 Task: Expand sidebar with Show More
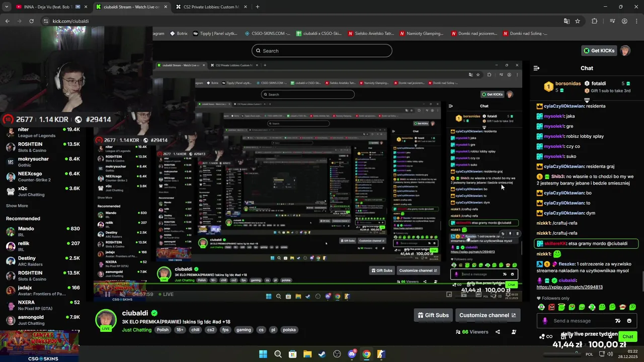click(17, 206)
